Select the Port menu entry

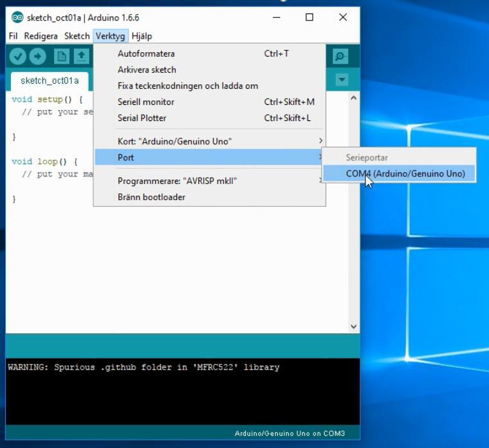point(210,157)
